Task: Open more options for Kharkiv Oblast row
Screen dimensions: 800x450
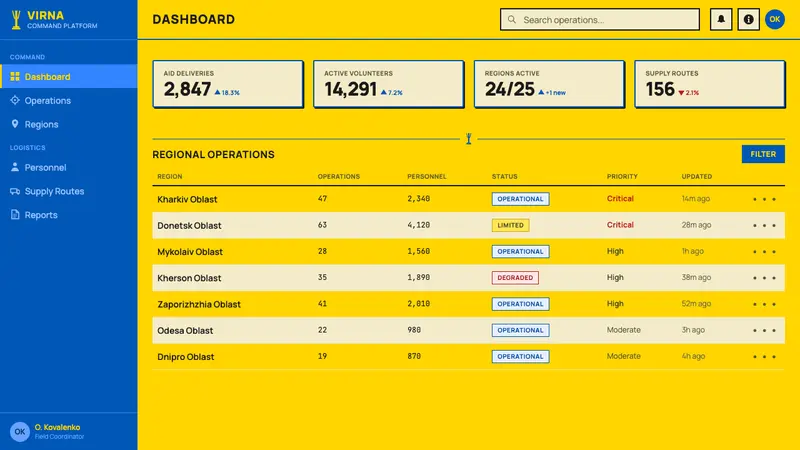Action: pos(764,199)
